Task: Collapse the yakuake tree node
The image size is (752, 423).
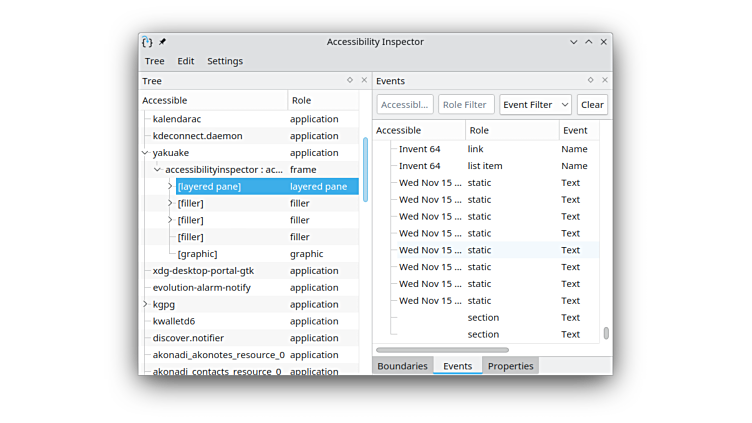Action: [x=145, y=153]
